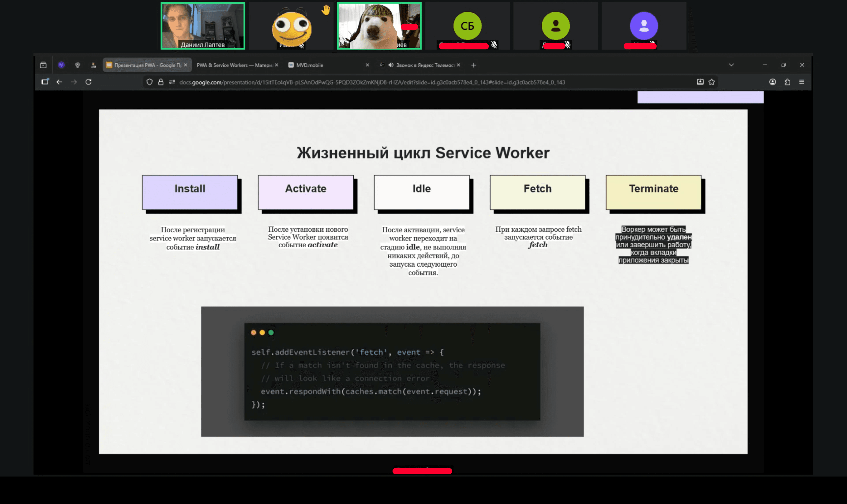Close the PWA & Service Workers tab

[x=277, y=65]
